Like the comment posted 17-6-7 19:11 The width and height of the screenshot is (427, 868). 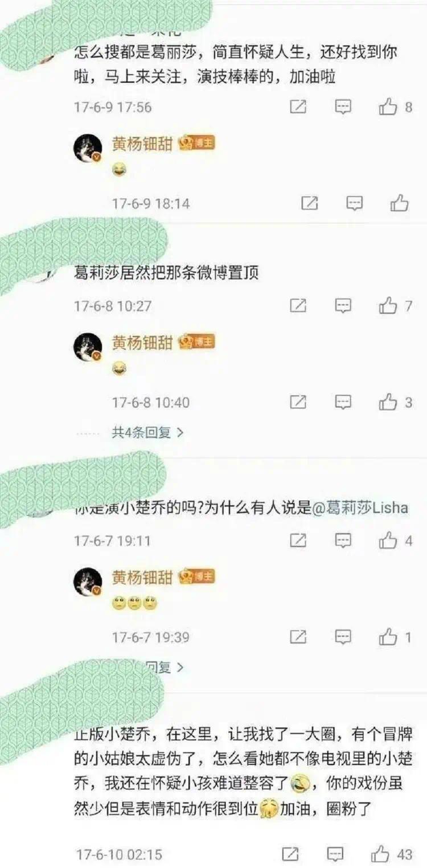click(388, 540)
